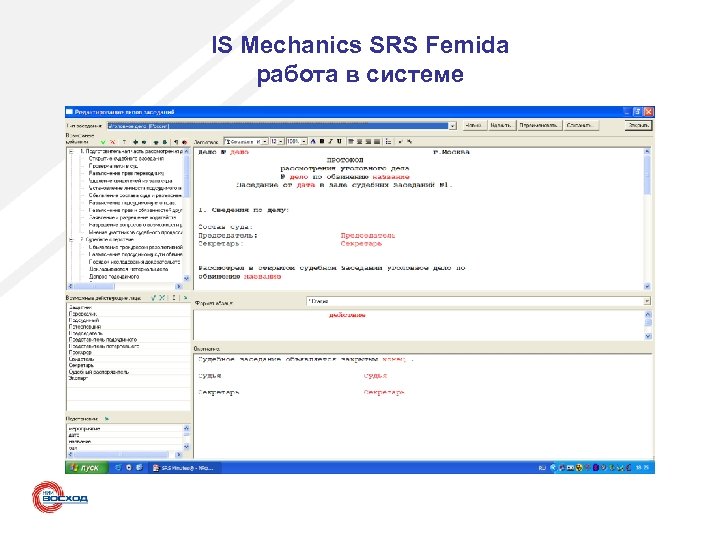The height and width of the screenshot is (540, 720).
Task: Select Открытие судебного заседания tree item
Action: pos(126,158)
